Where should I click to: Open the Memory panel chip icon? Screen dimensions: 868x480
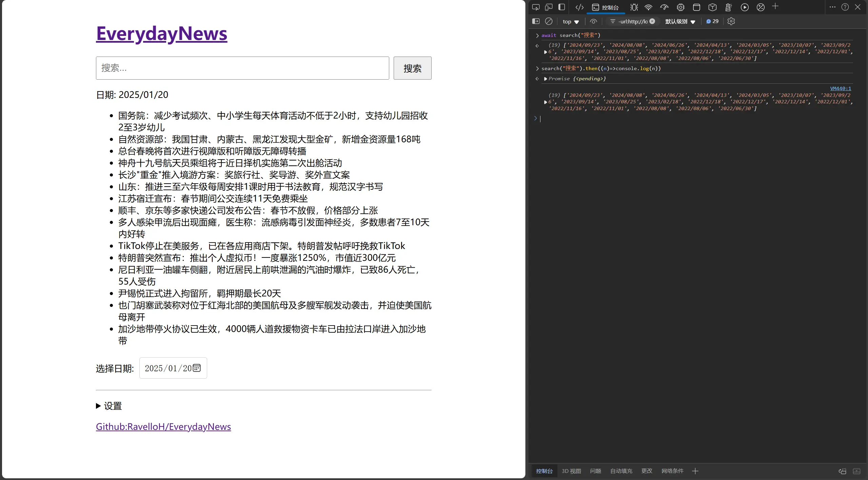pyautogui.click(x=680, y=7)
